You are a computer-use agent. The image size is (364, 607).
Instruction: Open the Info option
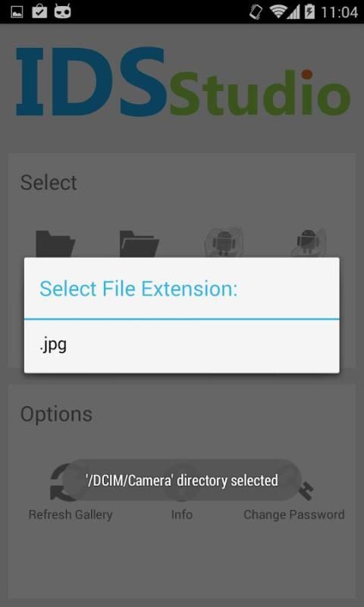pos(182,514)
